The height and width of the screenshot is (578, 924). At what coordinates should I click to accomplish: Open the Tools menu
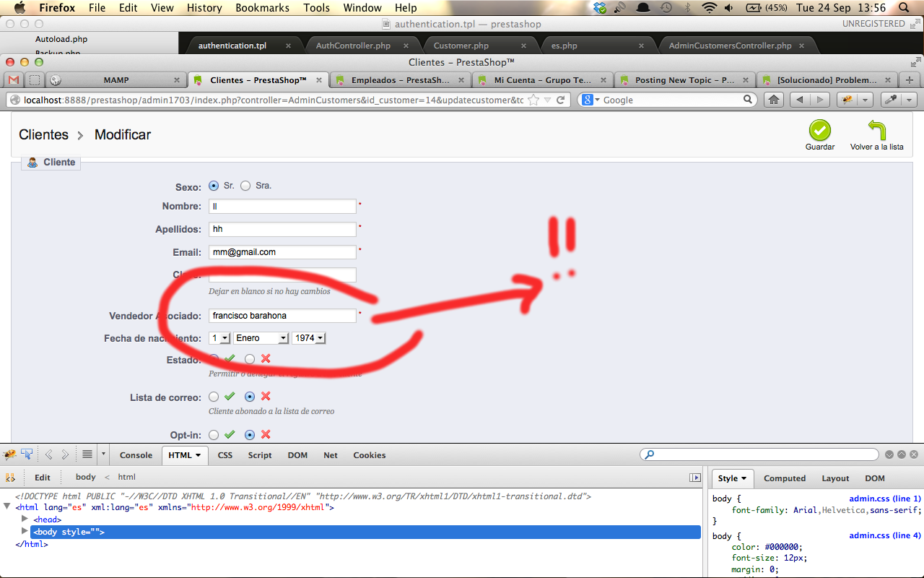point(316,8)
